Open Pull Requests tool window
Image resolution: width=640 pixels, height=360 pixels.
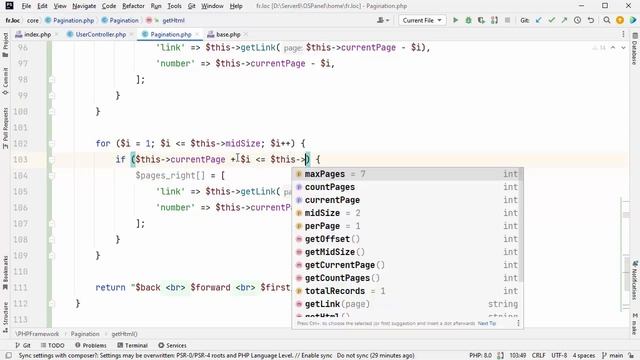[x=5, y=128]
